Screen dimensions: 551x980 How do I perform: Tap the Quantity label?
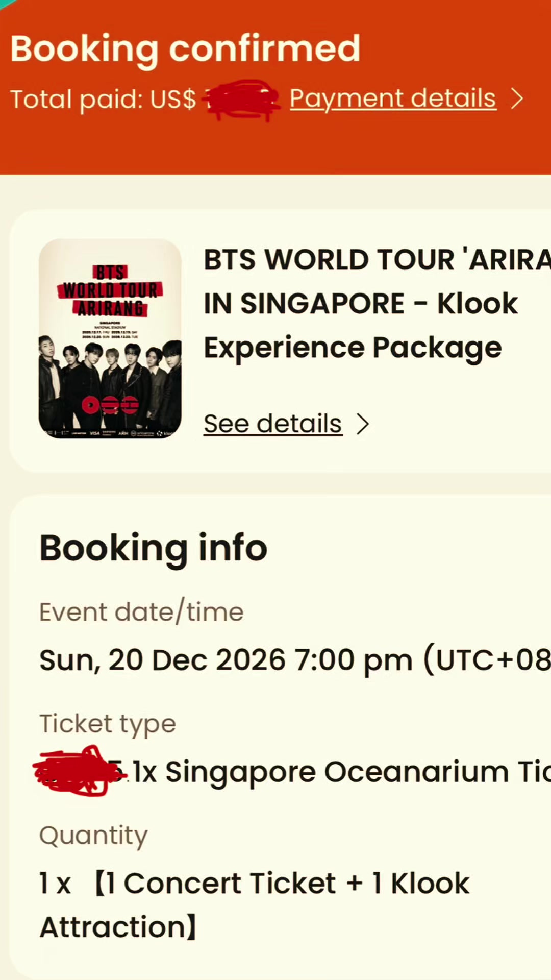pos(93,836)
